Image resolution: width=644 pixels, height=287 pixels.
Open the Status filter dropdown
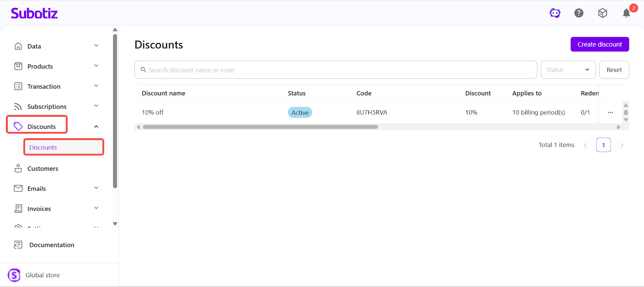(568, 70)
